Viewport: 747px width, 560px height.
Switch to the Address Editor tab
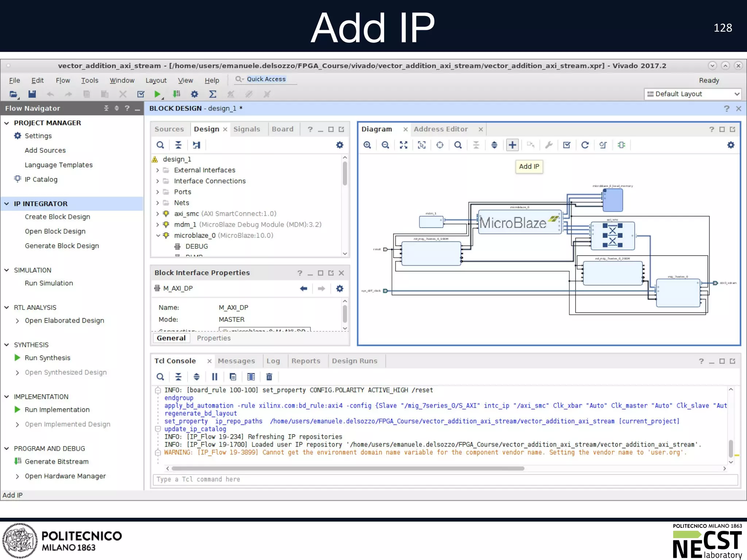coord(441,129)
